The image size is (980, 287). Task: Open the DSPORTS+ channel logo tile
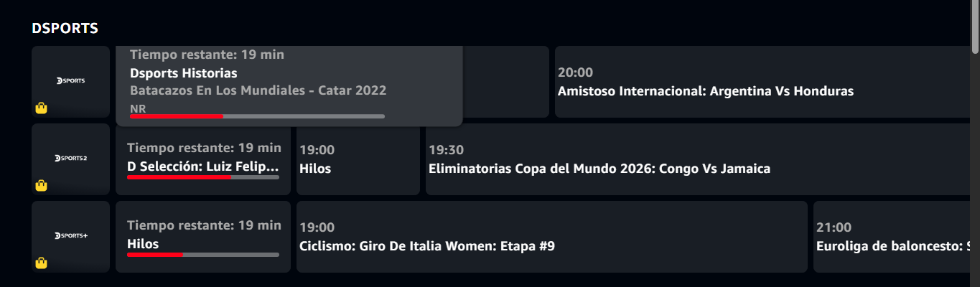click(x=71, y=237)
